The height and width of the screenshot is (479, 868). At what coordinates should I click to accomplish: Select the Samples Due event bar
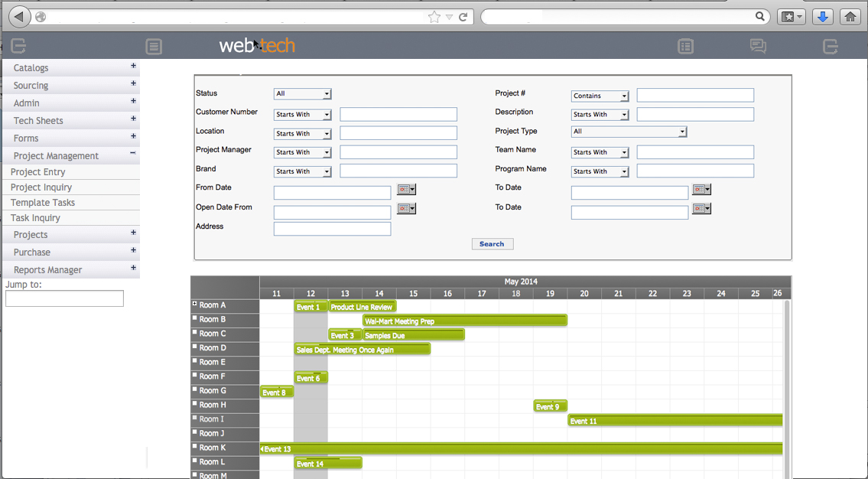pos(414,335)
